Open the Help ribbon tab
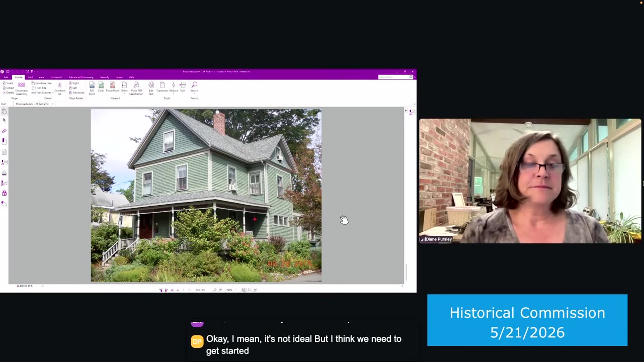Screen dimensions: 644x362 pyautogui.click(x=131, y=77)
